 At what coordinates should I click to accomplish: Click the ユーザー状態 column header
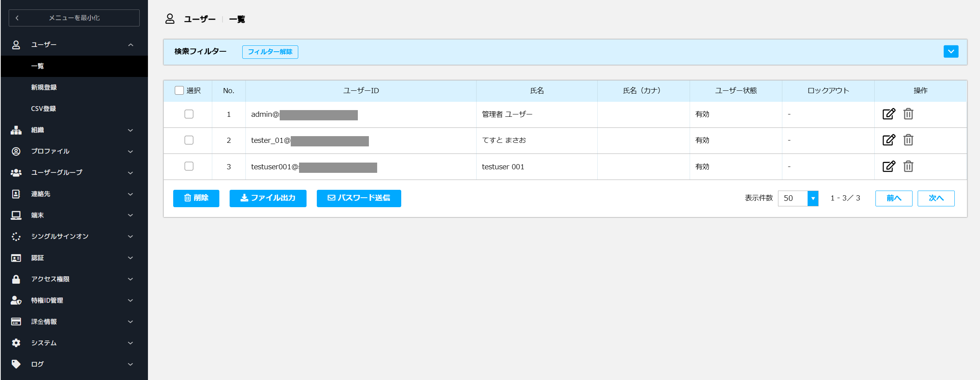tap(736, 91)
